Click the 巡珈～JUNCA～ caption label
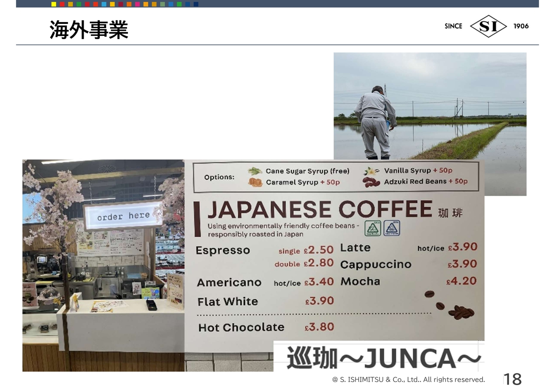 pyautogui.click(x=384, y=358)
